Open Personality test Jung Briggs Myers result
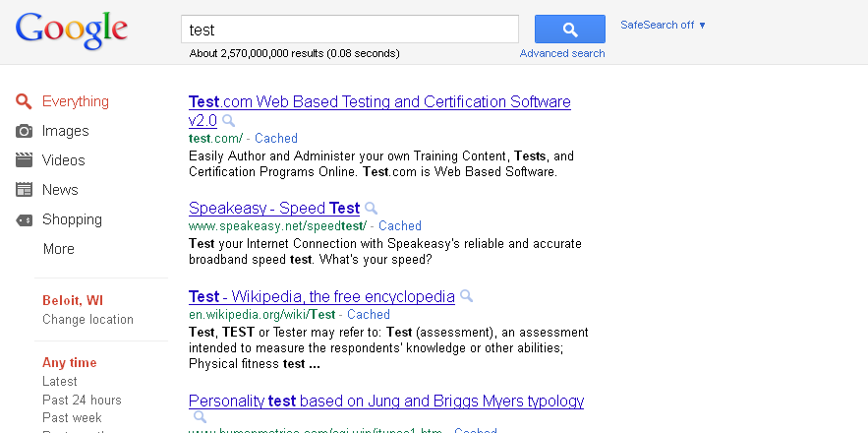The image size is (868, 433). tap(386, 401)
